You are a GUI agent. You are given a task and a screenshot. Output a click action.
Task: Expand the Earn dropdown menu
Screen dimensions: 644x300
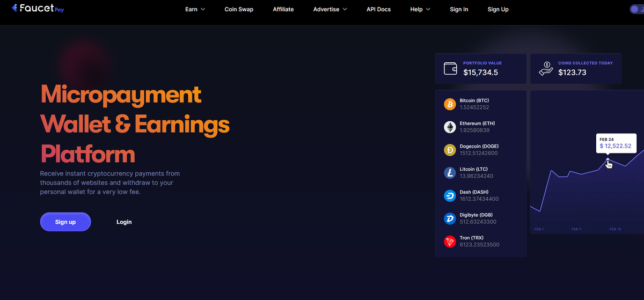[195, 9]
